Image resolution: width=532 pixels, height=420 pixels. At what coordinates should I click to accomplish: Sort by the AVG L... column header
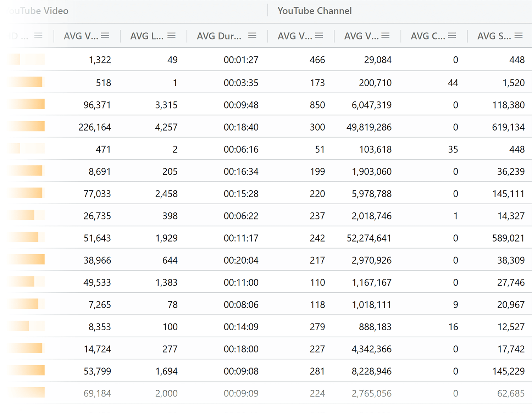pyautogui.click(x=147, y=36)
